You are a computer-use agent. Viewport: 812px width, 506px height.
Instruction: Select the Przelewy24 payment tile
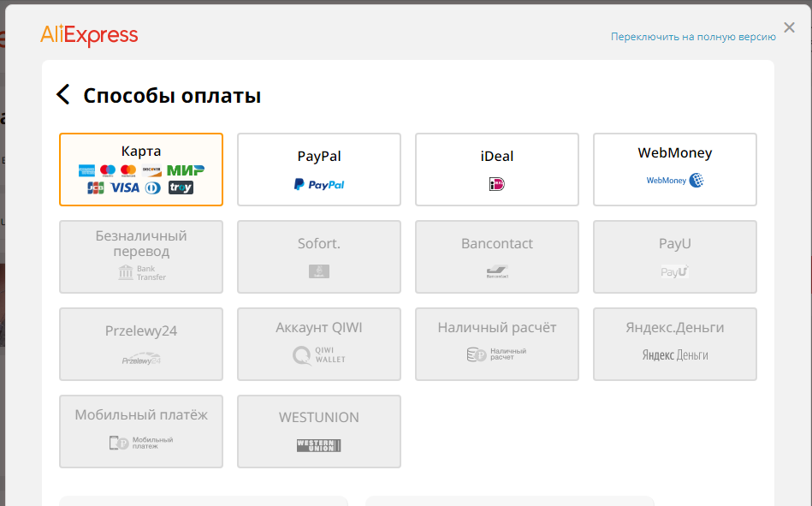(x=141, y=344)
